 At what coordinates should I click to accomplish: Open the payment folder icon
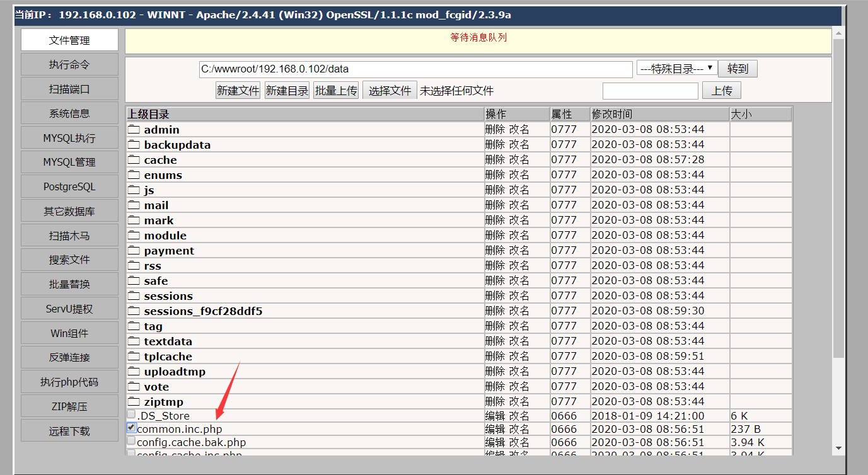(134, 250)
